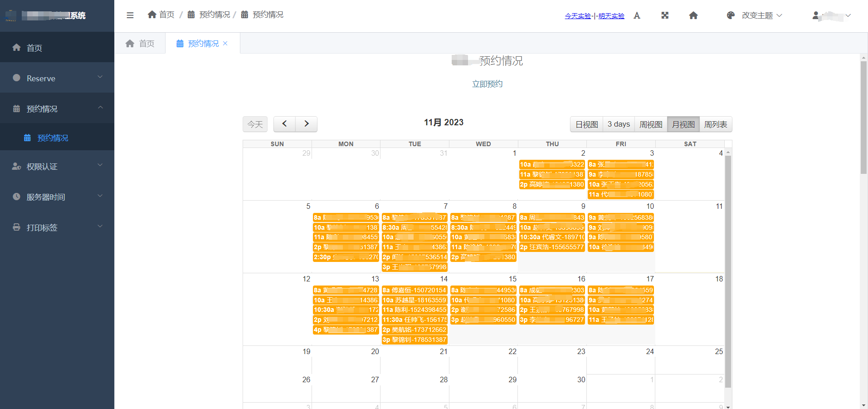The width and height of the screenshot is (868, 409).
Task: Click calendar scrollbar down arrow
Action: 728,406
